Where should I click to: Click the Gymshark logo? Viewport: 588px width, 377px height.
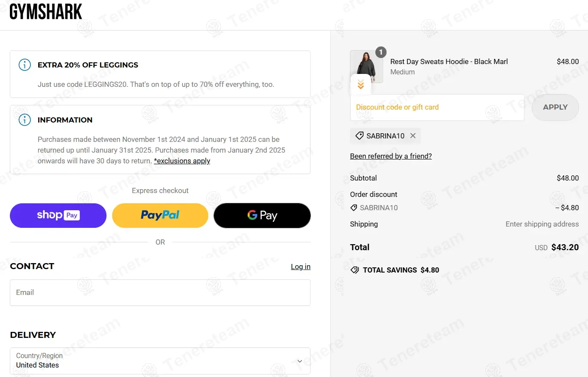click(46, 12)
